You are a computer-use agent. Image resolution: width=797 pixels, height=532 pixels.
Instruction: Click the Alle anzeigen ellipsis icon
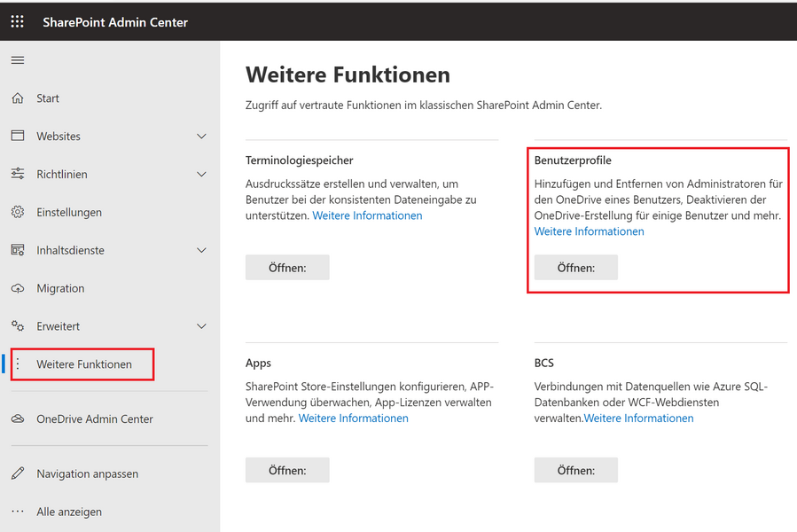(18, 511)
